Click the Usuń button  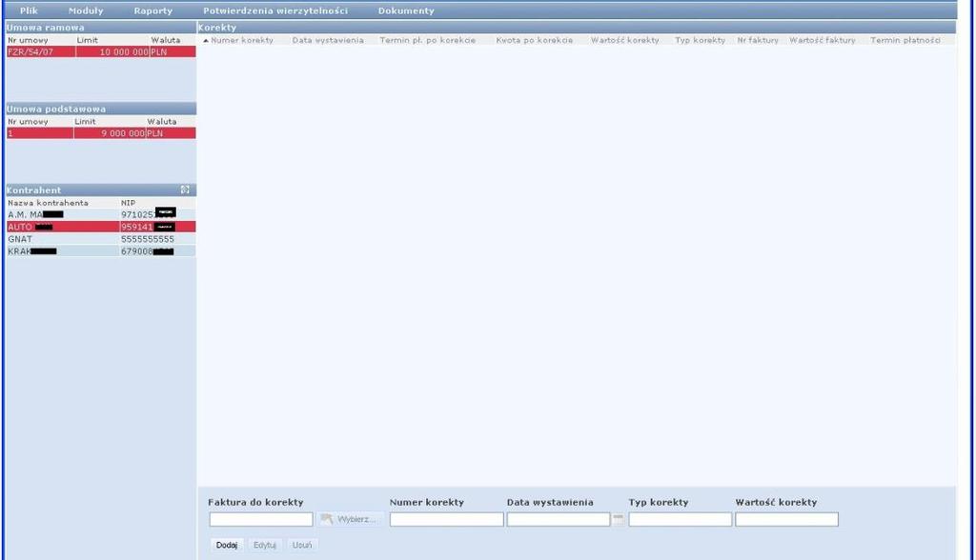[302, 545]
